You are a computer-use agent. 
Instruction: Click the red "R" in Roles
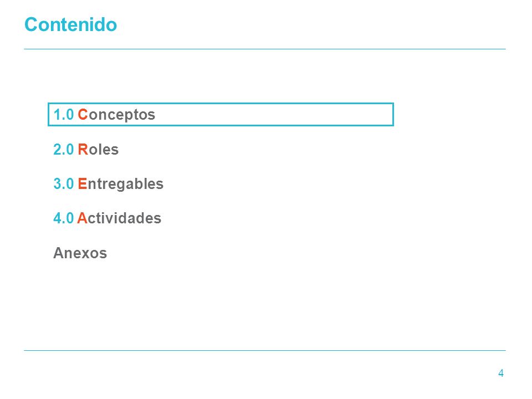pyautogui.click(x=83, y=149)
